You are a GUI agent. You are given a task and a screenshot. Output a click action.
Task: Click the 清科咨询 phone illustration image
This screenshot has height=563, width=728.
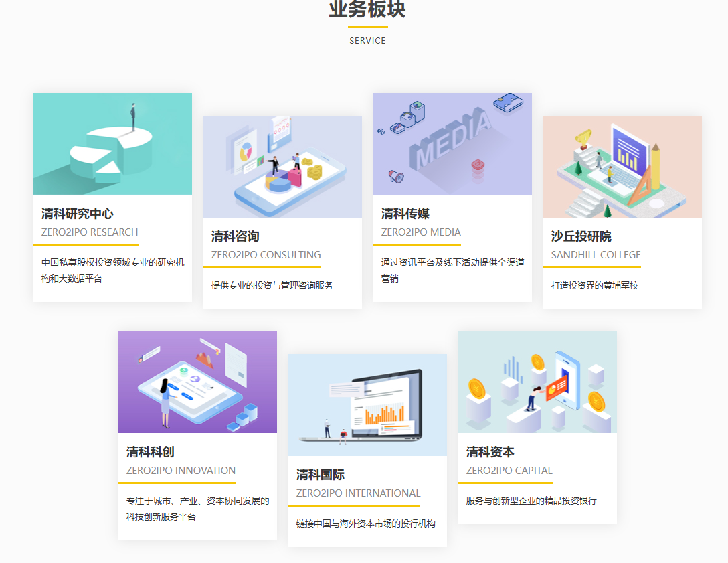click(282, 167)
